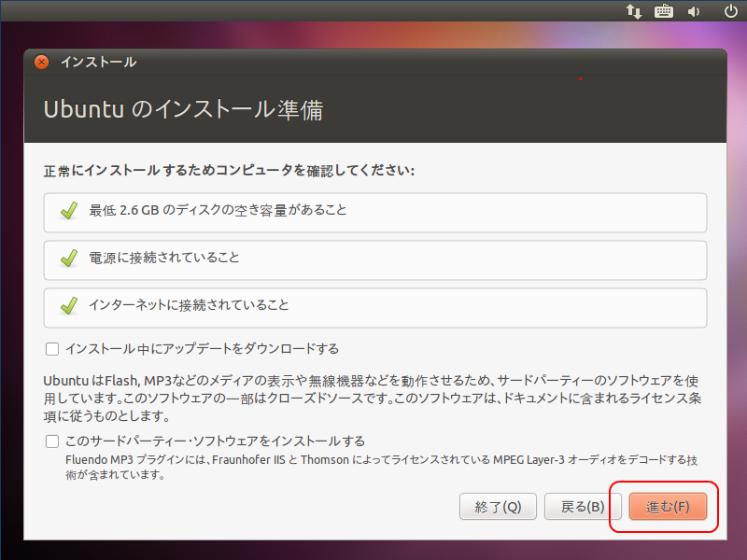Click the インストール window title text
Screen dimensions: 747x560
coord(99,62)
